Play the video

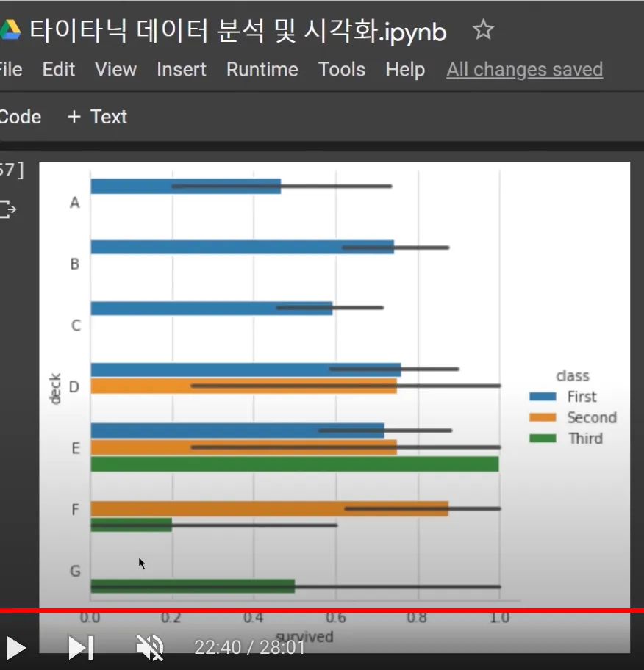[16, 648]
